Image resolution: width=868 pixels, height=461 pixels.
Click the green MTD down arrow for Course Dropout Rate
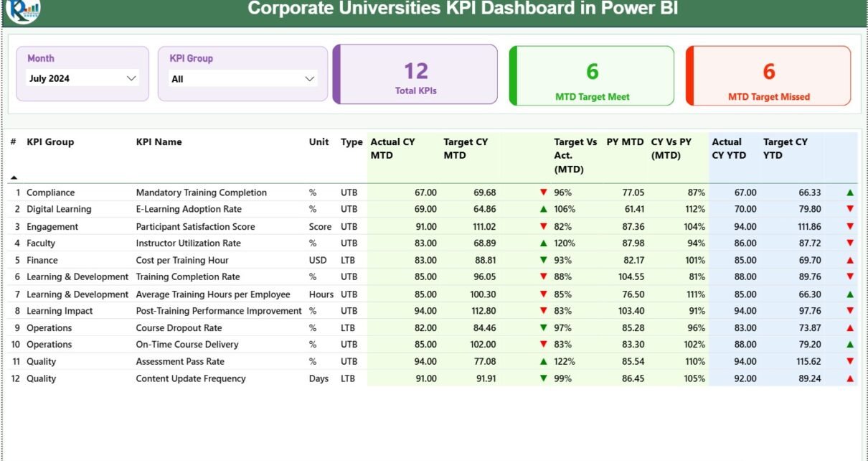pyautogui.click(x=543, y=328)
